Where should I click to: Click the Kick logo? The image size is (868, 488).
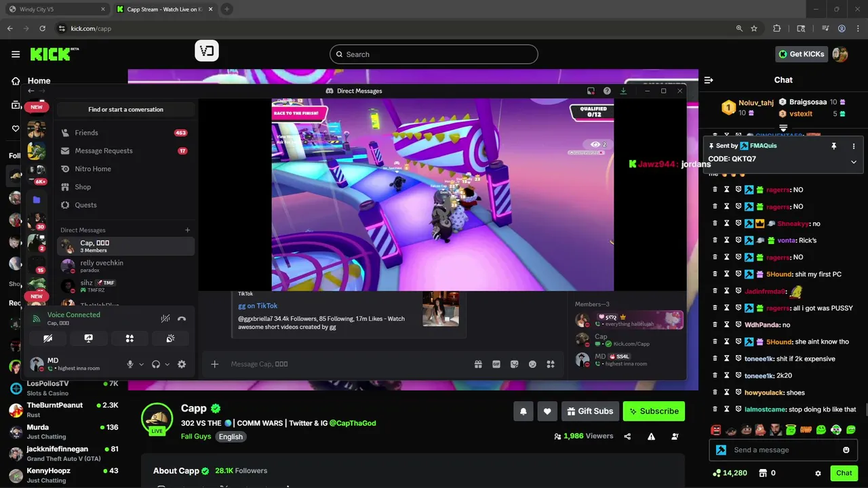pos(51,54)
